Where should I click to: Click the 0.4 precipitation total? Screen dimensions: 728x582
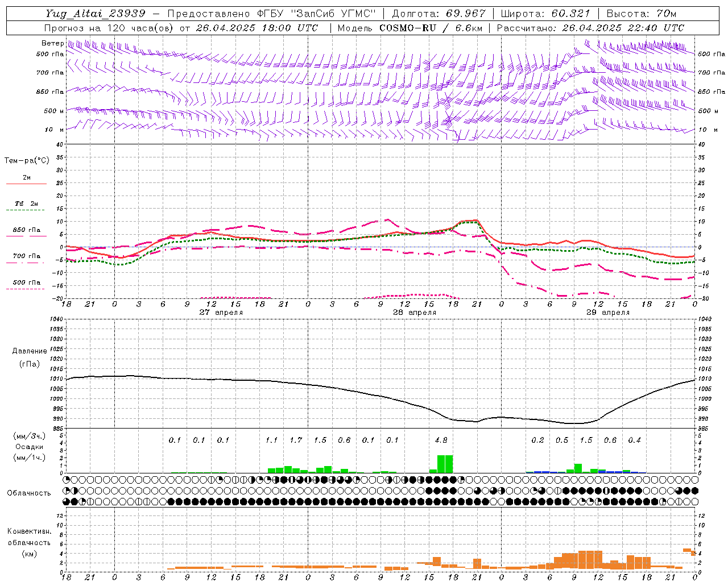pos(634,440)
